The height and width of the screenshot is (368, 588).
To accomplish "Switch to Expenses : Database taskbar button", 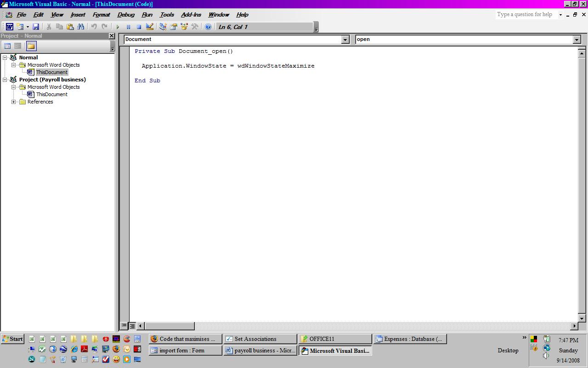I will point(410,339).
